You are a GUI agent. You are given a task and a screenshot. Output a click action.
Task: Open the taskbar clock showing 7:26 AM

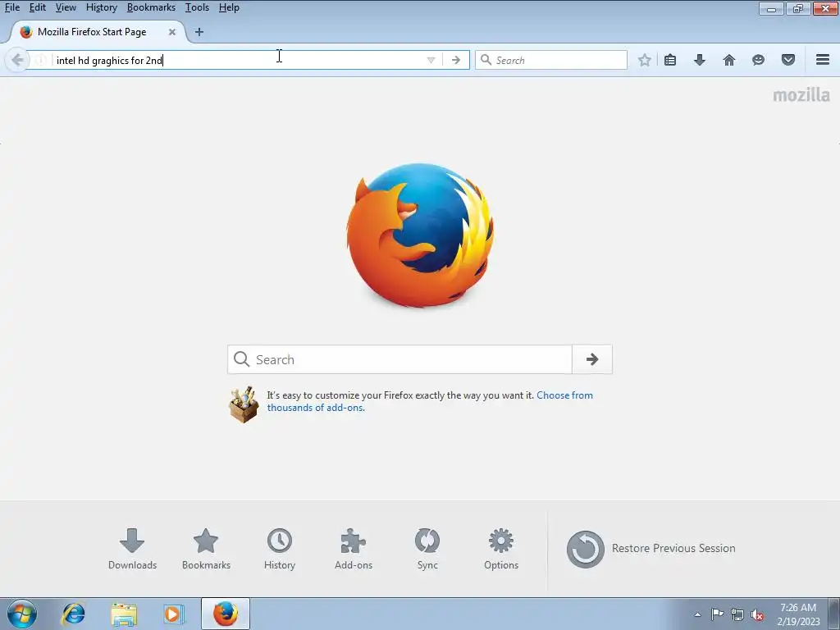point(798,614)
